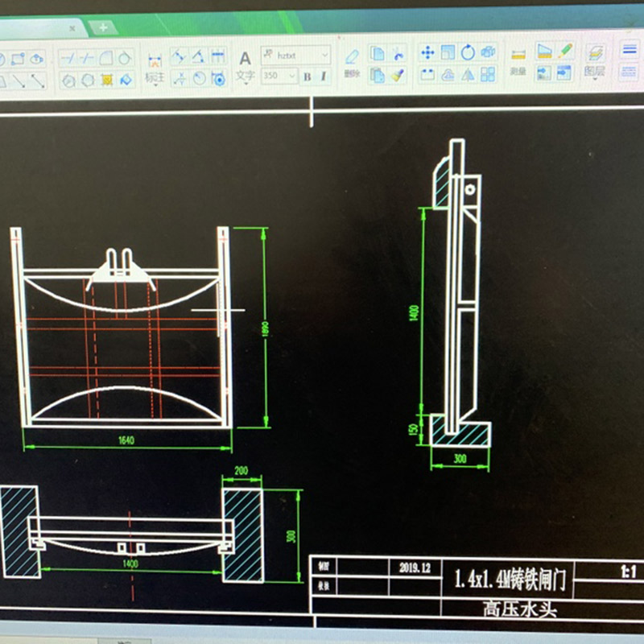Click title text 1.4x1.4M铸铁闸门
The width and height of the screenshot is (644, 644).
pyautogui.click(x=510, y=580)
